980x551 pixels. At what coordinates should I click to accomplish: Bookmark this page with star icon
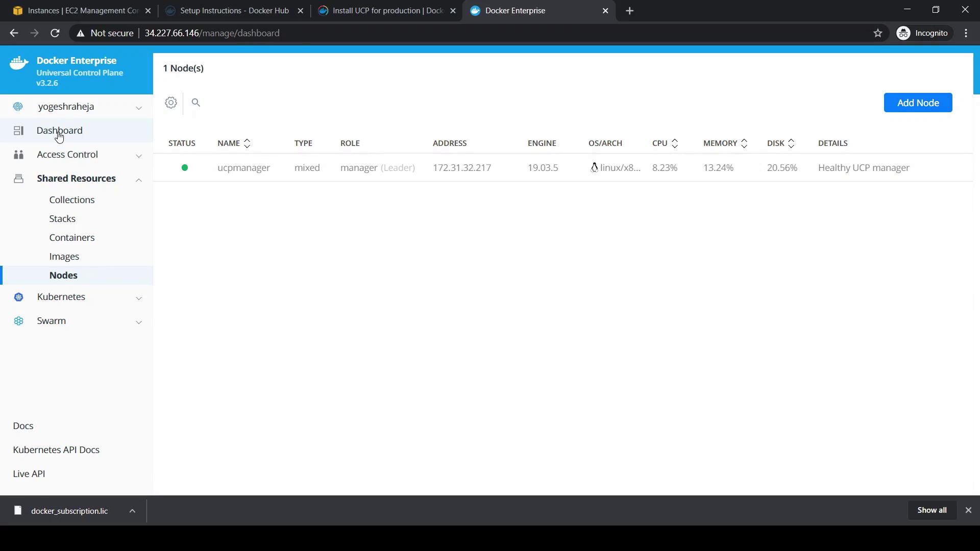click(x=877, y=33)
